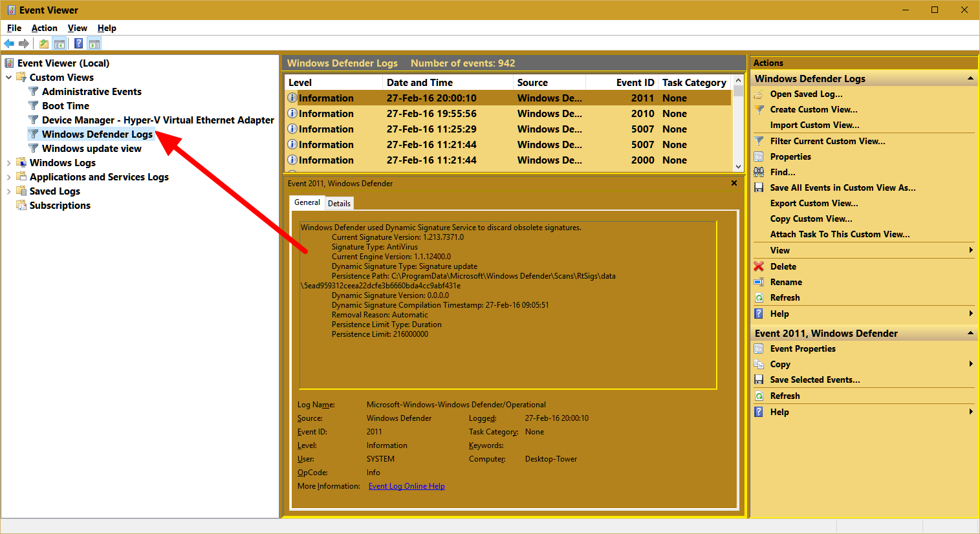Click Import Custom View action
Viewport: 980px width, 534px height.
point(814,125)
